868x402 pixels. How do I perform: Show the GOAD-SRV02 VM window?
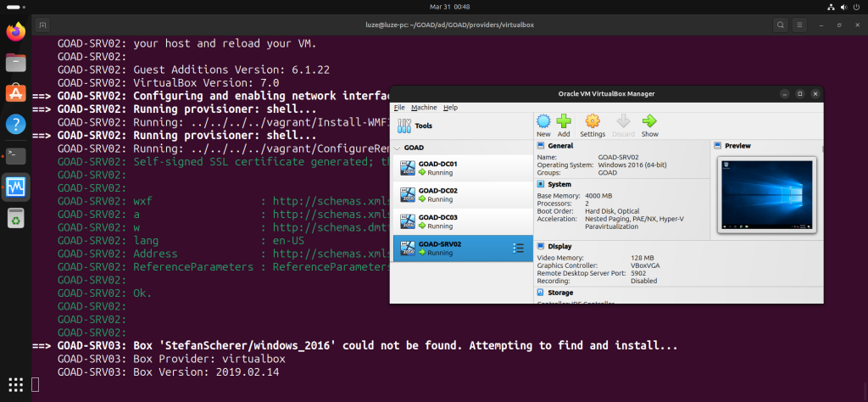(x=649, y=125)
